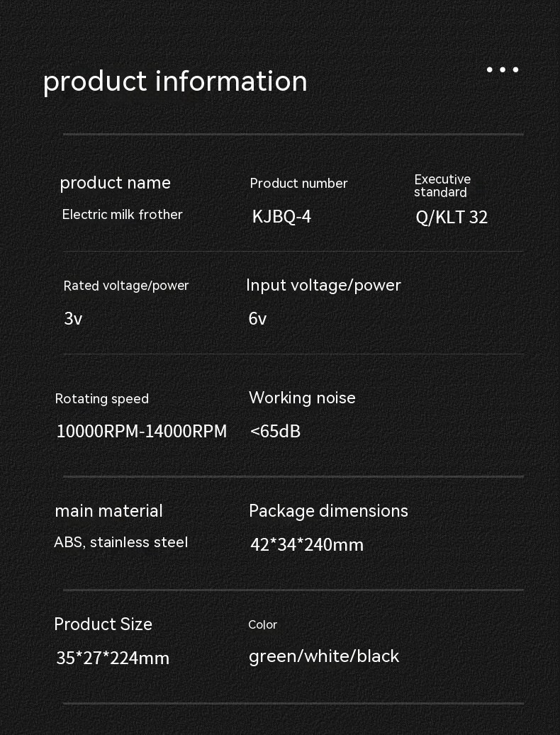
Task: Click the "Rotating speed" label
Action: tap(102, 399)
